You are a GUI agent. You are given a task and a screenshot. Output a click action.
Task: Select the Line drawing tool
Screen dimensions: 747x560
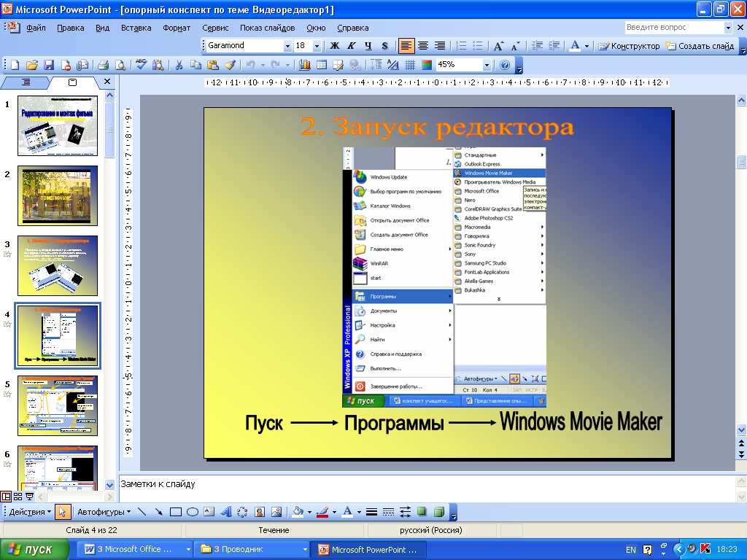[x=142, y=512]
